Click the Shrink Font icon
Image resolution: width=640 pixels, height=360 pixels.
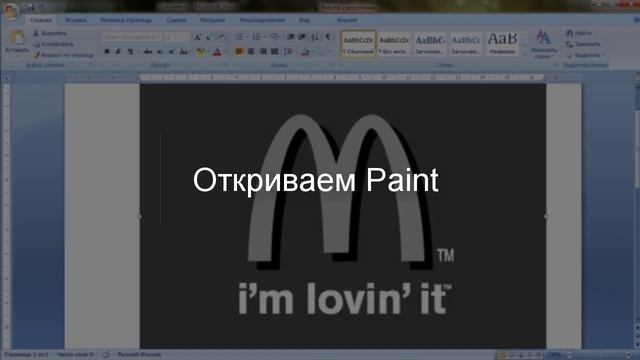(x=209, y=37)
